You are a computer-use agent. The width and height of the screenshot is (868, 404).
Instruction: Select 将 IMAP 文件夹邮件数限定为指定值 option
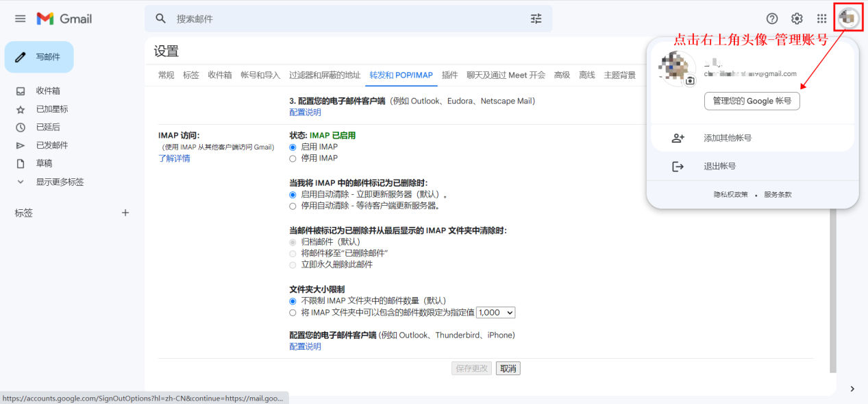[x=293, y=313]
